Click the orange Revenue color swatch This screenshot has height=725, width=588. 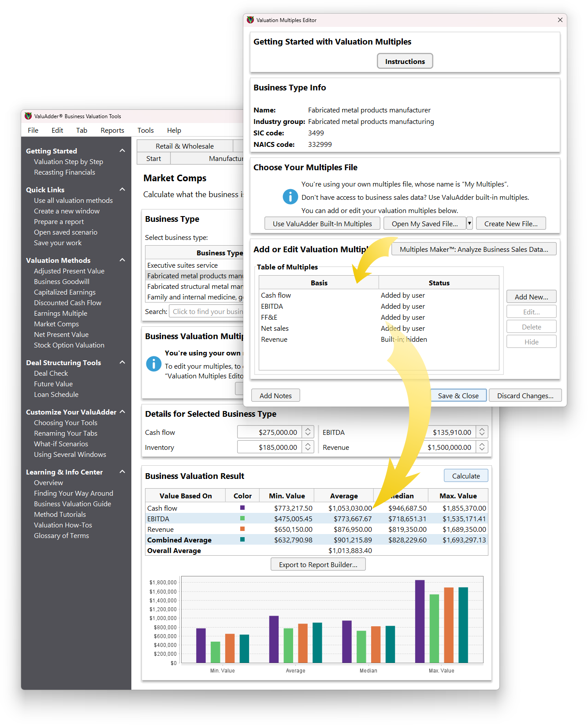[242, 529]
